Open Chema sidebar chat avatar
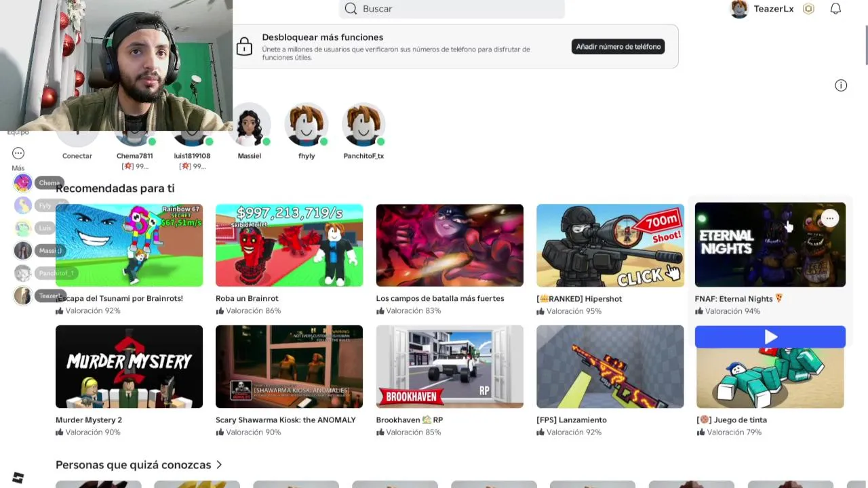 pos(22,182)
